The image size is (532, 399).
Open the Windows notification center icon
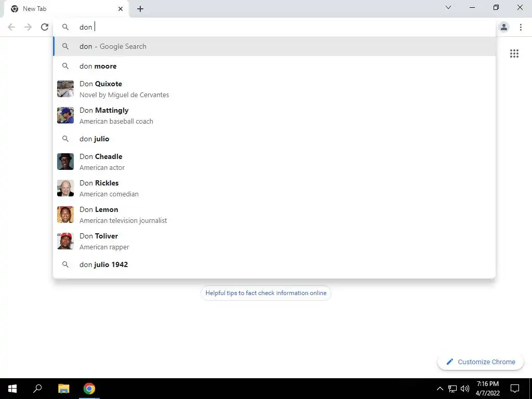pos(515,389)
